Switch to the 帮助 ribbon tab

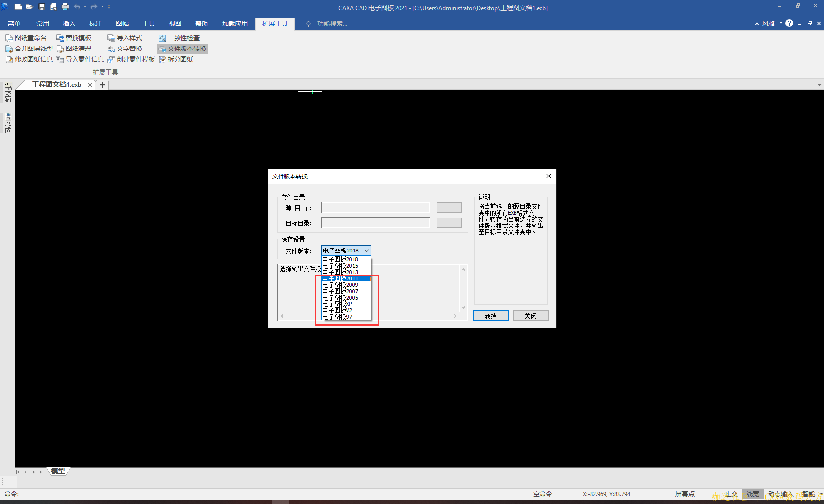point(202,24)
